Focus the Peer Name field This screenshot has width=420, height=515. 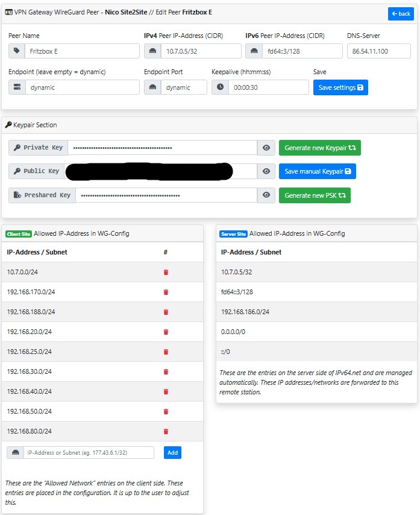click(82, 51)
